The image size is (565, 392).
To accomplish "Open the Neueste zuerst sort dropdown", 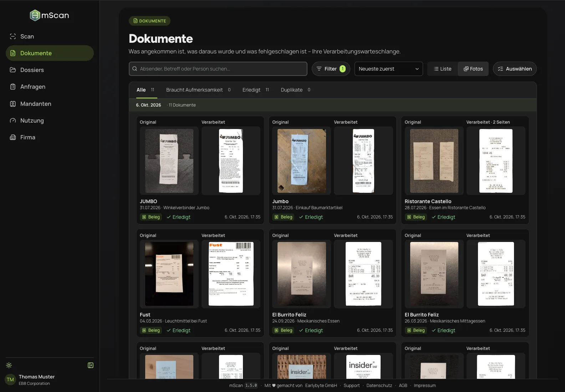I will coord(389,69).
